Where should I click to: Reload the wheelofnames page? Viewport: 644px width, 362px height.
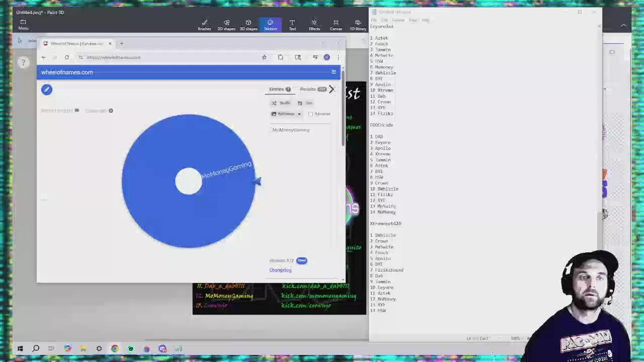[66, 57]
